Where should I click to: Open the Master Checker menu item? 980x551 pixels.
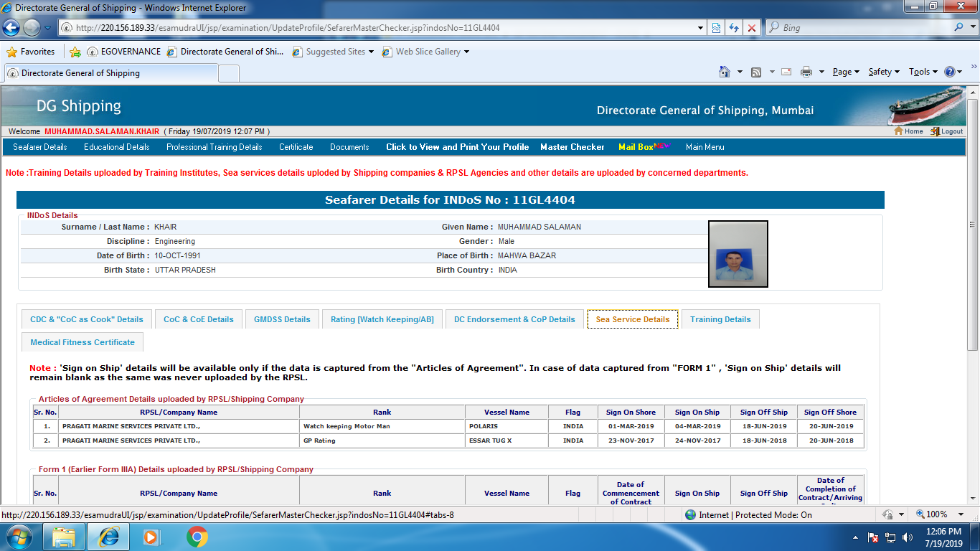click(573, 147)
